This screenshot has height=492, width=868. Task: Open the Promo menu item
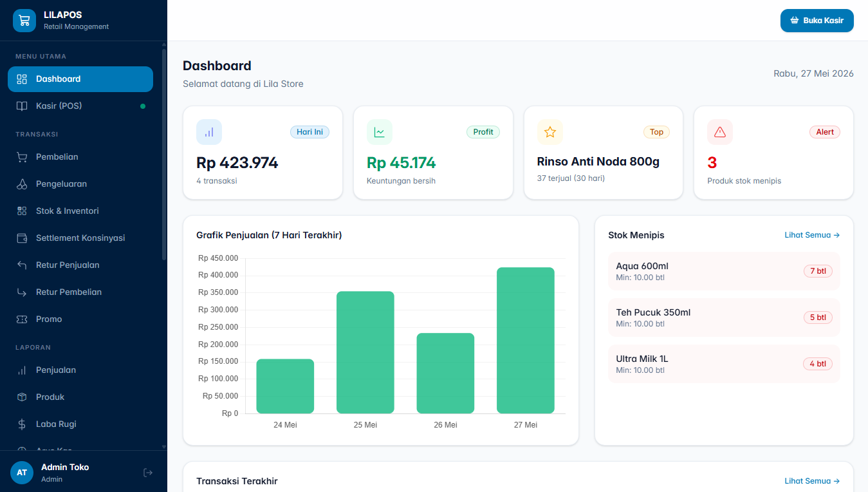click(x=80, y=319)
